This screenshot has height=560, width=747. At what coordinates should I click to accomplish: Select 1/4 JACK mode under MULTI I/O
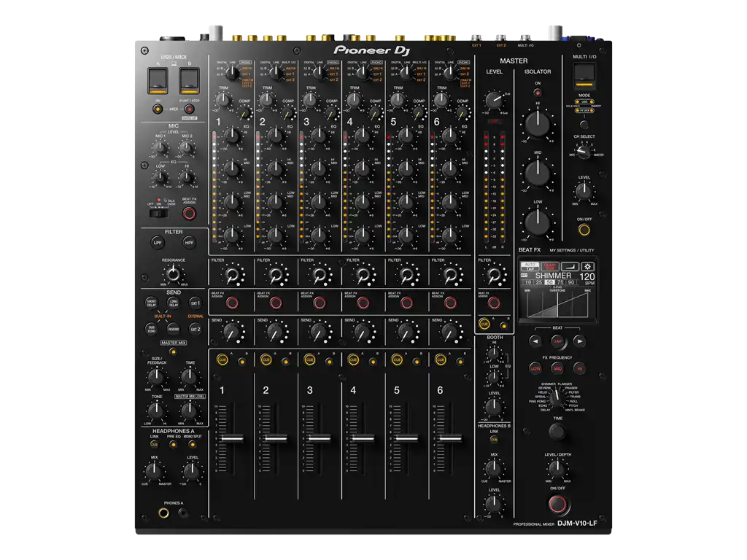click(585, 111)
